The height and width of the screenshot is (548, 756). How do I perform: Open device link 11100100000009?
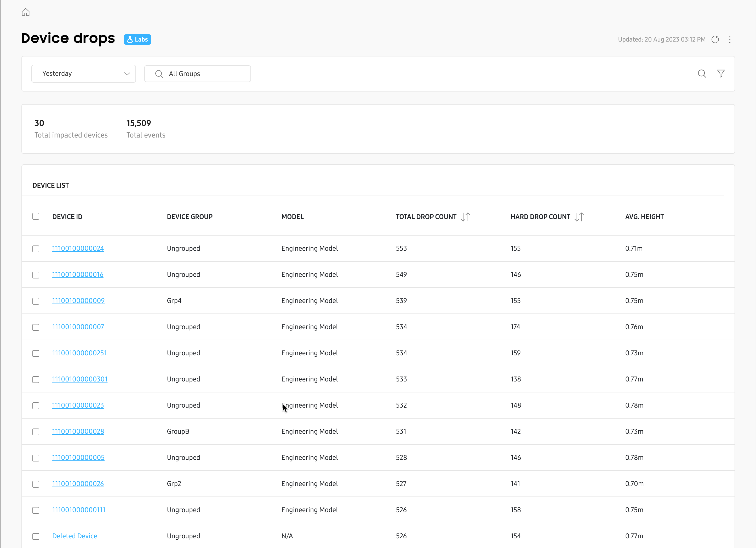pos(78,301)
